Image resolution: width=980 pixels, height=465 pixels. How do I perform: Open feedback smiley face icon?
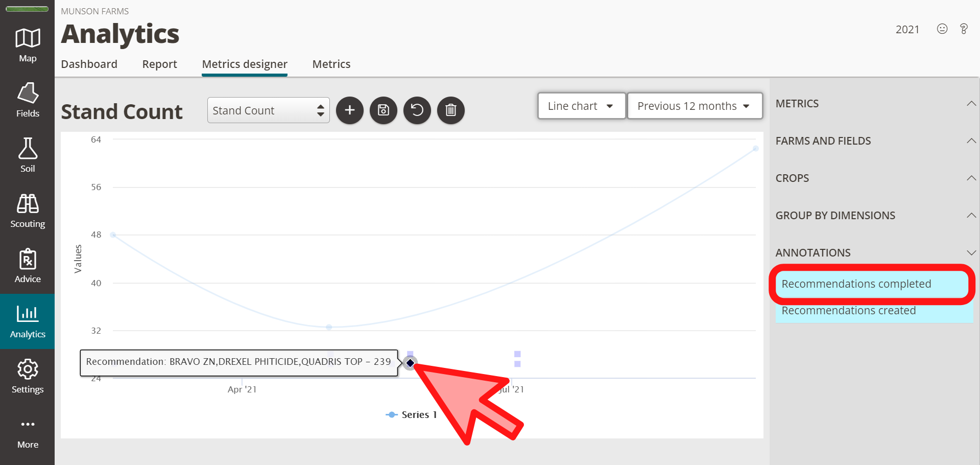942,29
